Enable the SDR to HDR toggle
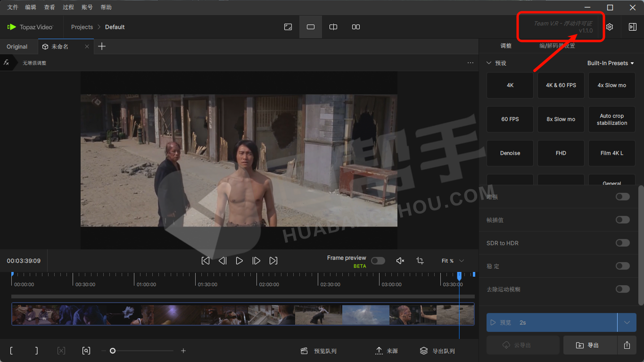 pos(622,243)
